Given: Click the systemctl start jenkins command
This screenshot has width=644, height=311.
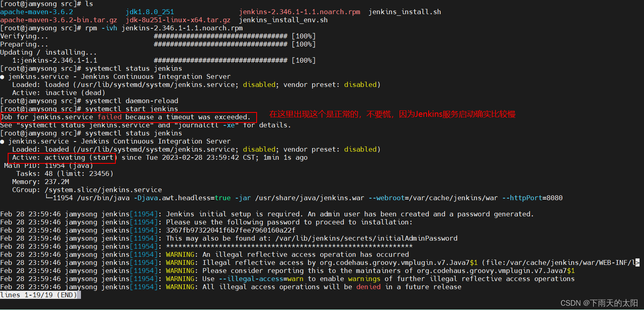Looking at the screenshot, I should [132, 109].
